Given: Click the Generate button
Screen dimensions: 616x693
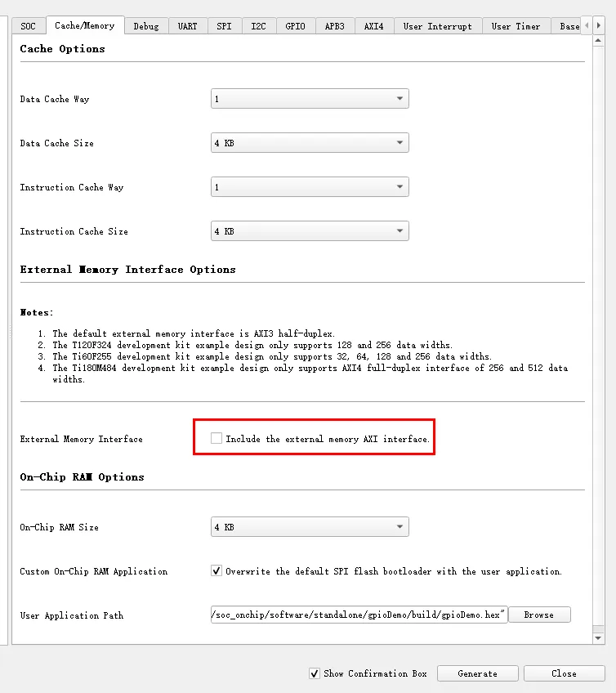Looking at the screenshot, I should tap(478, 673).
